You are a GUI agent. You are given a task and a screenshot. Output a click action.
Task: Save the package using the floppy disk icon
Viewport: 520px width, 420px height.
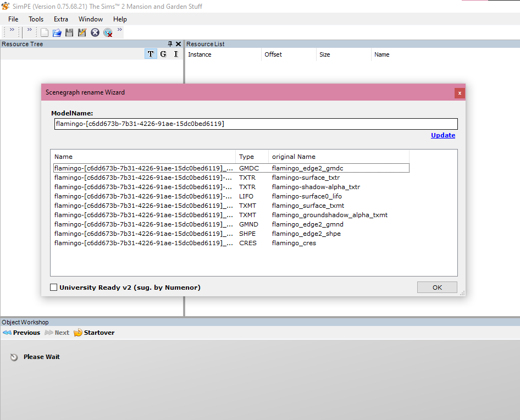tap(69, 32)
